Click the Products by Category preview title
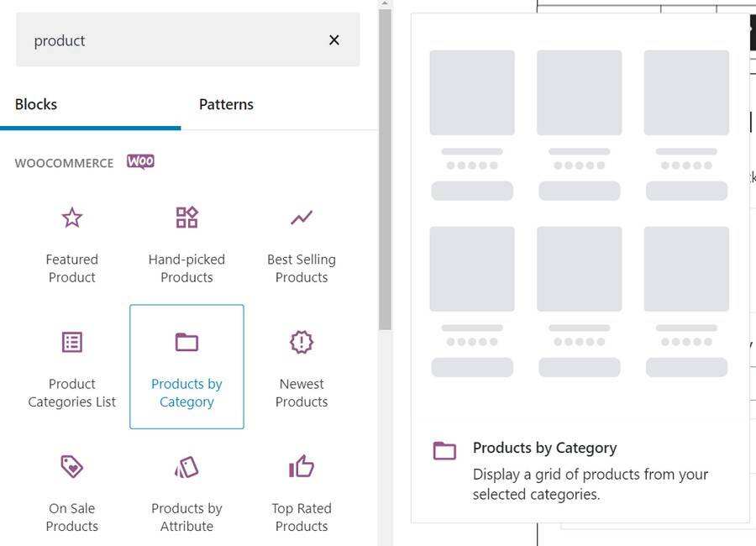Image resolution: width=756 pixels, height=546 pixels. click(544, 448)
